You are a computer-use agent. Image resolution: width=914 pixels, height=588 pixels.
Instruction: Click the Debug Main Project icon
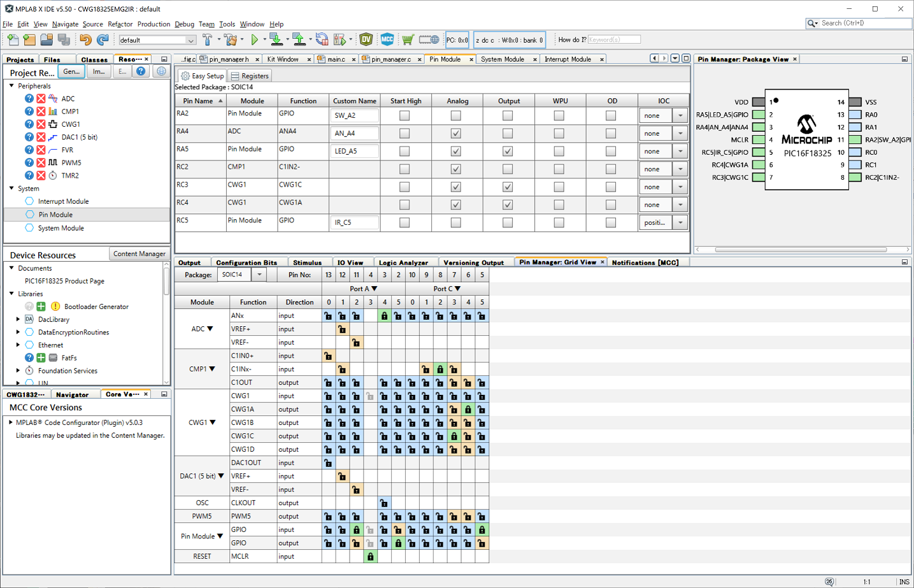pyautogui.click(x=339, y=39)
